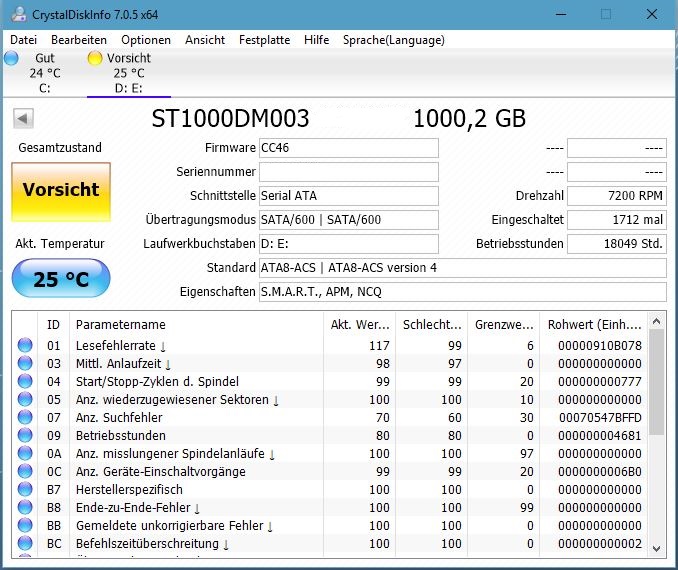Click the Akt. Wer... column header

pyautogui.click(x=360, y=324)
